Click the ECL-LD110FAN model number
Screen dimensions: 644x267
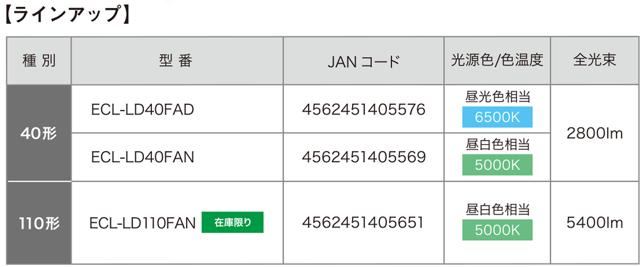pos(143,223)
